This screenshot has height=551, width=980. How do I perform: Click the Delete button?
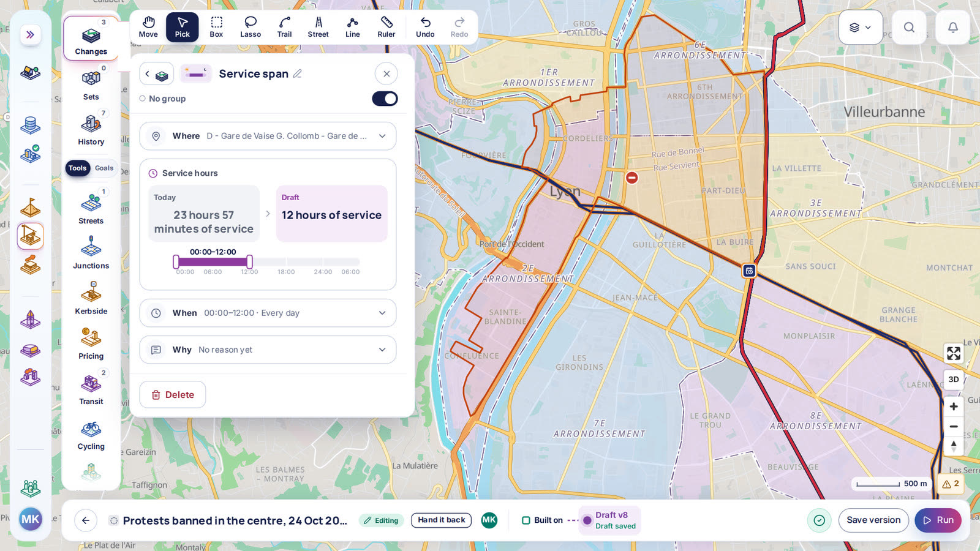click(x=173, y=395)
